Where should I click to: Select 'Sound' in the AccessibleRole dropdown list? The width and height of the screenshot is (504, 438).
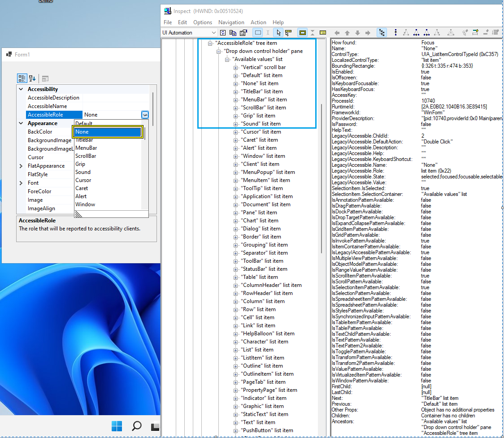83,172
